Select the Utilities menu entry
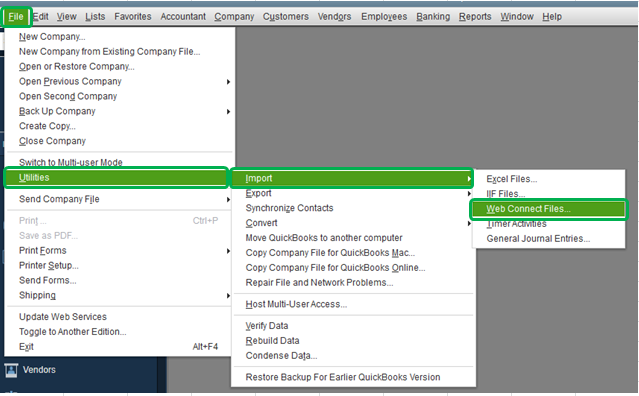Viewport: 639px width, 396px height. click(116, 178)
